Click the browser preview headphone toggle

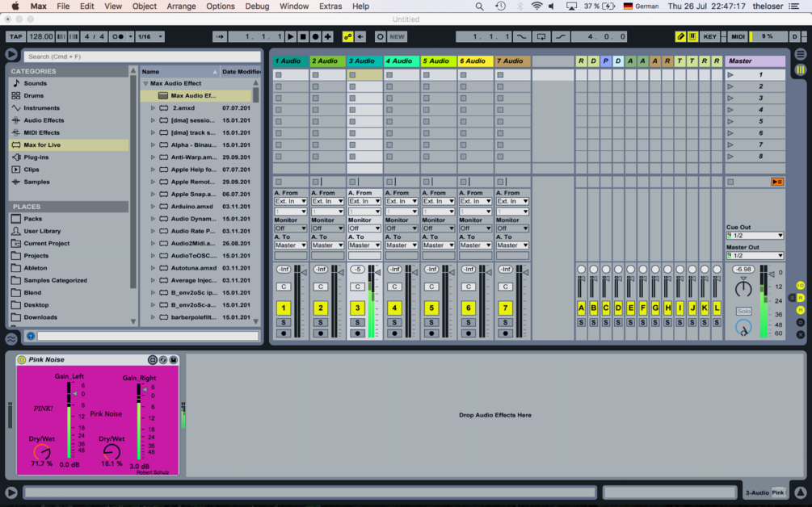(x=31, y=337)
